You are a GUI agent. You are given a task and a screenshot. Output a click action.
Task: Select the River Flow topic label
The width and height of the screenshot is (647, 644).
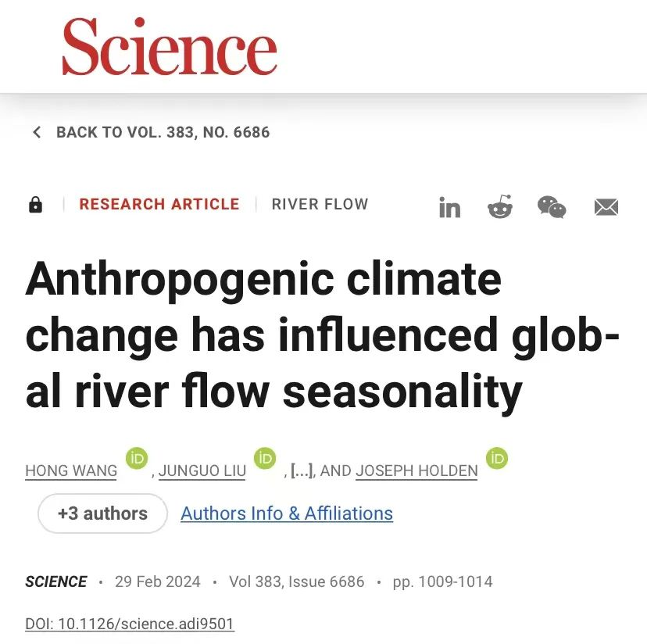(x=320, y=204)
